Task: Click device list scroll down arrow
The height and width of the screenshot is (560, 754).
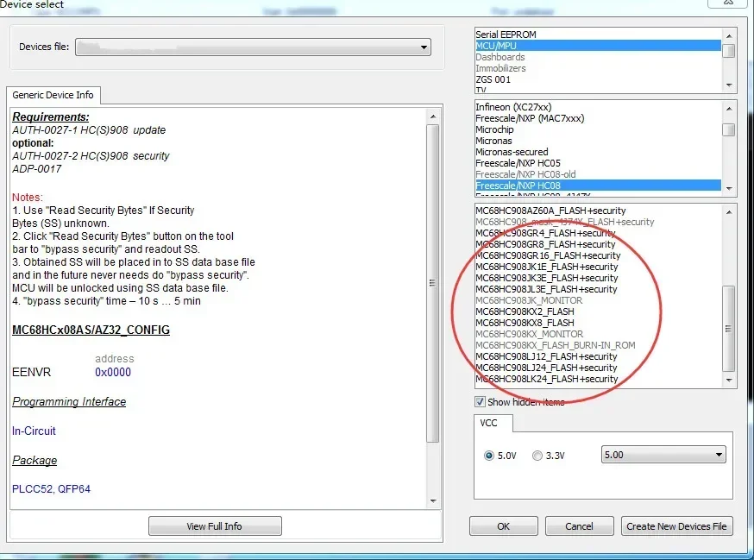Action: point(729,380)
